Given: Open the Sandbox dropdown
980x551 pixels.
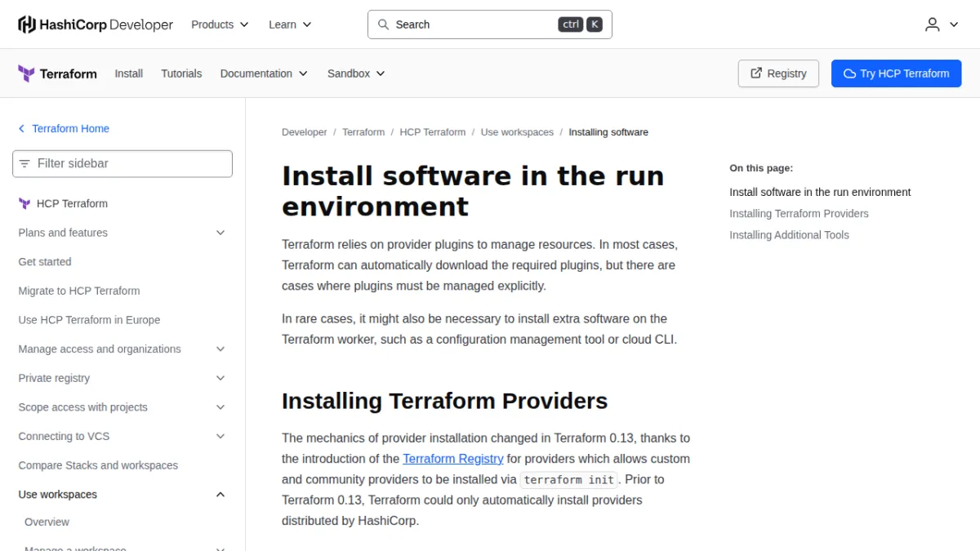Looking at the screenshot, I should click(x=356, y=73).
